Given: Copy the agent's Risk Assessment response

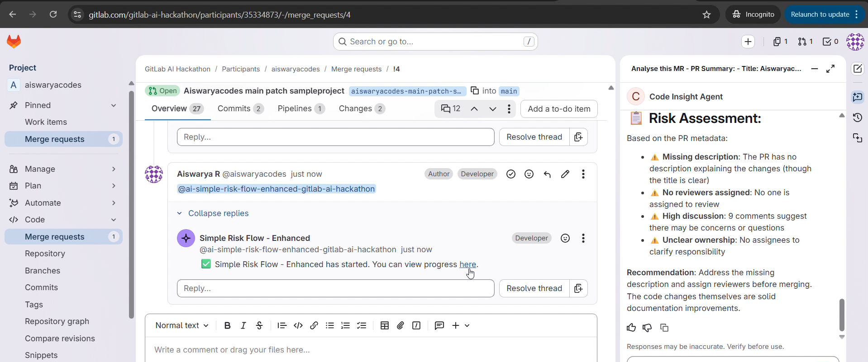Looking at the screenshot, I should click(664, 328).
